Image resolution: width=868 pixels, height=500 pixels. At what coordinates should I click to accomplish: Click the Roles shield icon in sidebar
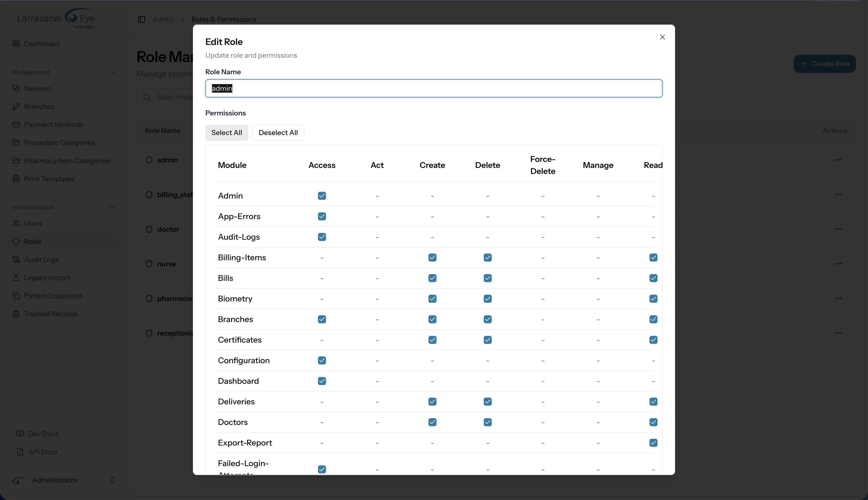16,241
